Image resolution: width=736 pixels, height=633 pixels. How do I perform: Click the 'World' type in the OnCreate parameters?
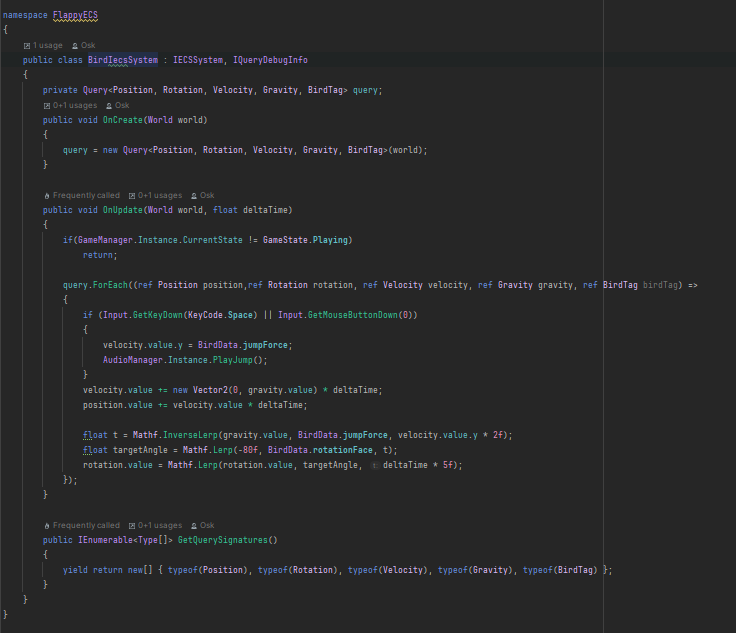tap(160, 120)
